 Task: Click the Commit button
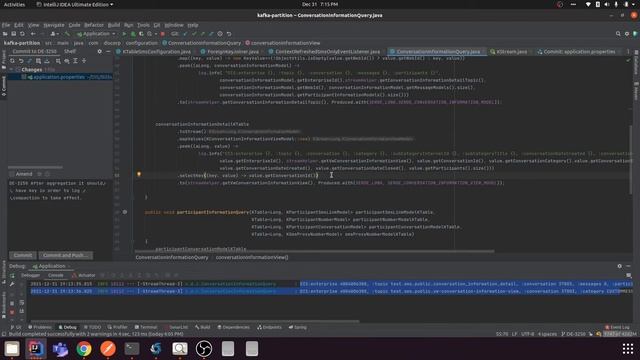[22, 256]
